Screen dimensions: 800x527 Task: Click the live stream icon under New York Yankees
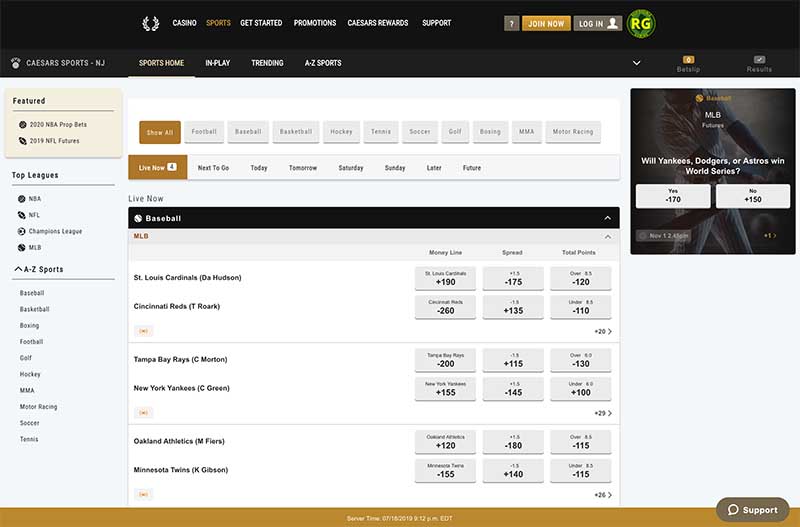143,413
